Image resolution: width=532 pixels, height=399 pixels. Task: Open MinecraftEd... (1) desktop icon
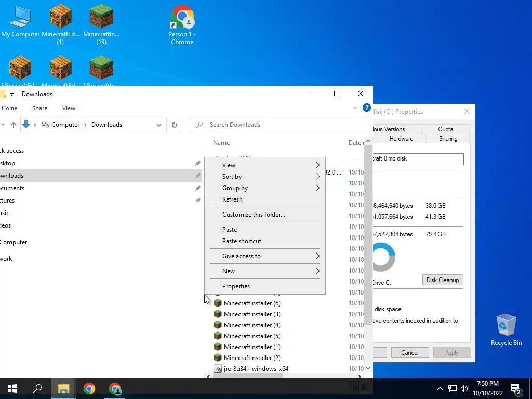click(60, 24)
